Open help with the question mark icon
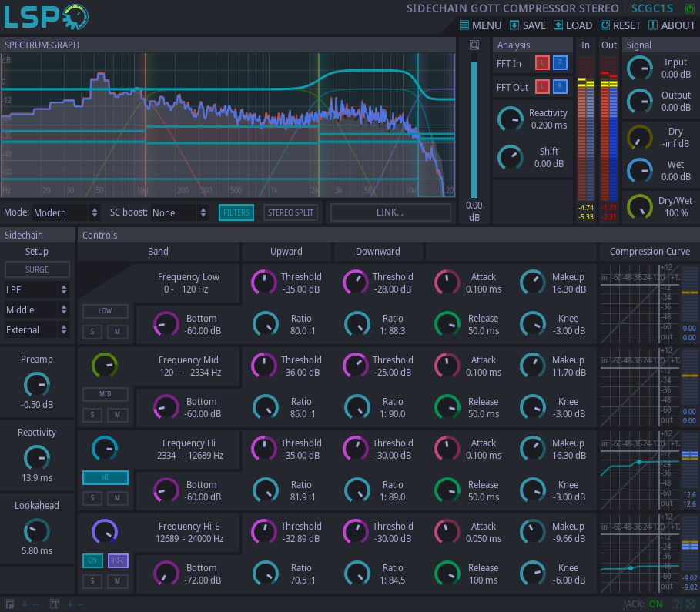 pyautogui.click(x=677, y=604)
